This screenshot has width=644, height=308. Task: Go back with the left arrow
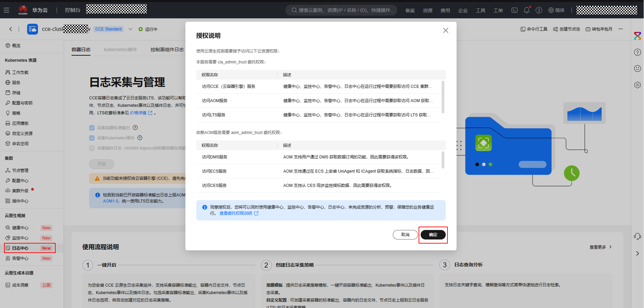pos(11,29)
